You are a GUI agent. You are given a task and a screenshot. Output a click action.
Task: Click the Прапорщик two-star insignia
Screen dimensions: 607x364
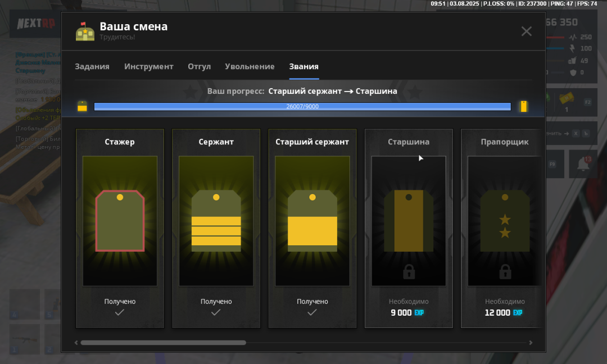click(x=505, y=221)
